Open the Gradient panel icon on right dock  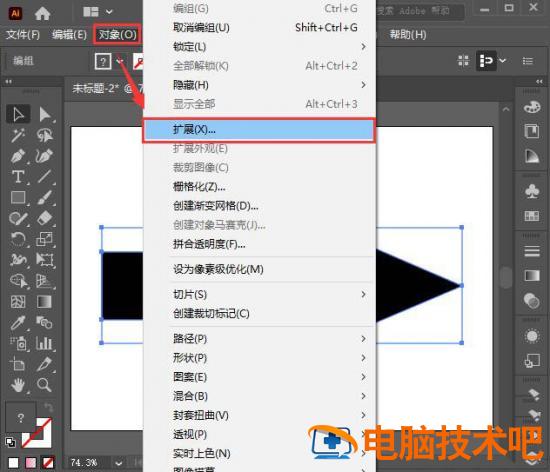point(532,276)
